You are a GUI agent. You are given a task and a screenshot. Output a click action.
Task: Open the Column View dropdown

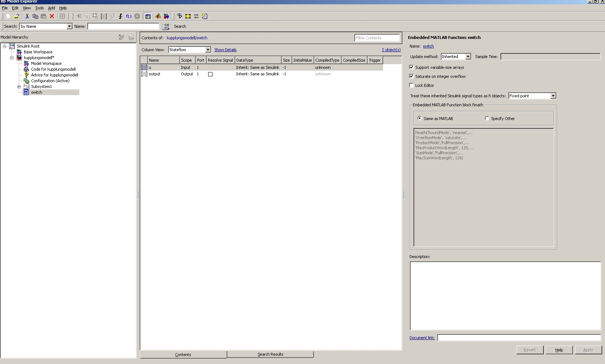(208, 50)
